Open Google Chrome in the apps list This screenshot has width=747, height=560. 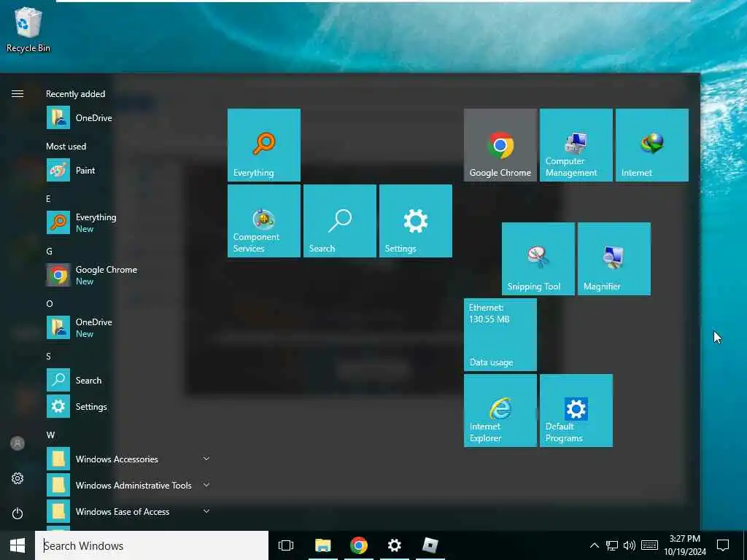(x=128, y=275)
